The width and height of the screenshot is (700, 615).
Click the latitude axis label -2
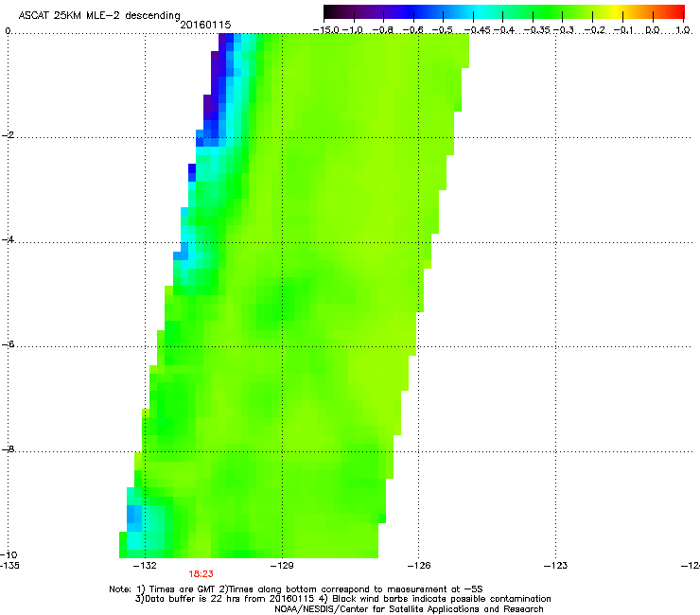point(8,135)
